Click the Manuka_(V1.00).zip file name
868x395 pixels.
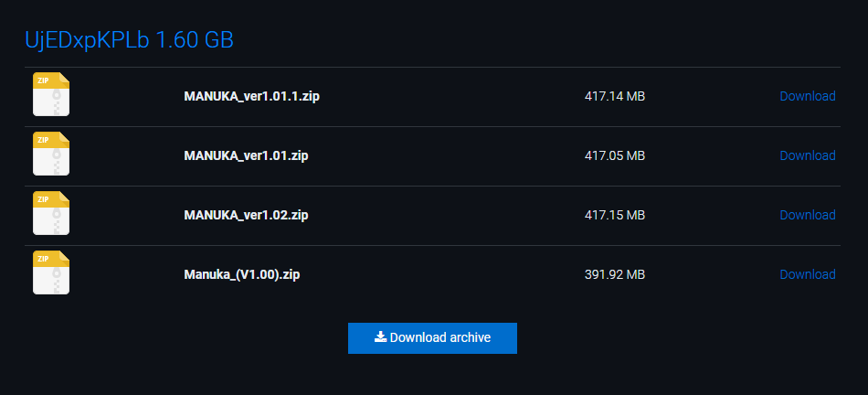tap(242, 275)
